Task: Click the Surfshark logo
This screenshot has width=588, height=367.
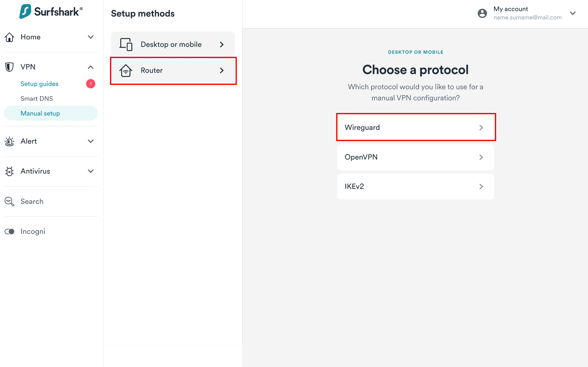Action: pyautogui.click(x=51, y=12)
